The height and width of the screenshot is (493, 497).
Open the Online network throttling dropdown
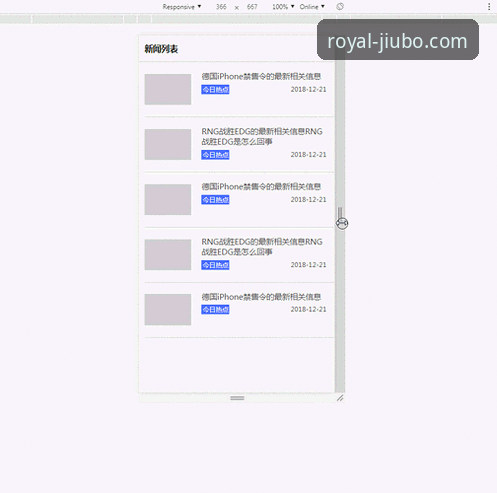pos(312,7)
